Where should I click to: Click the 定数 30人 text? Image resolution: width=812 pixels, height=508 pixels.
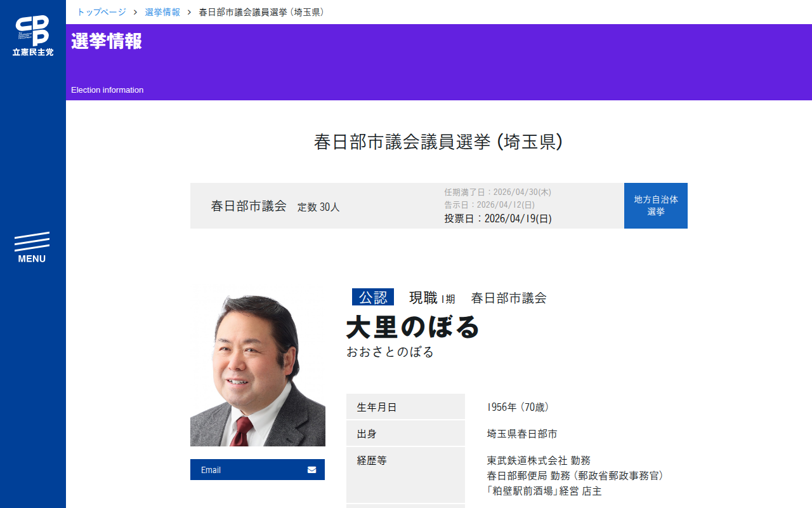(x=318, y=207)
